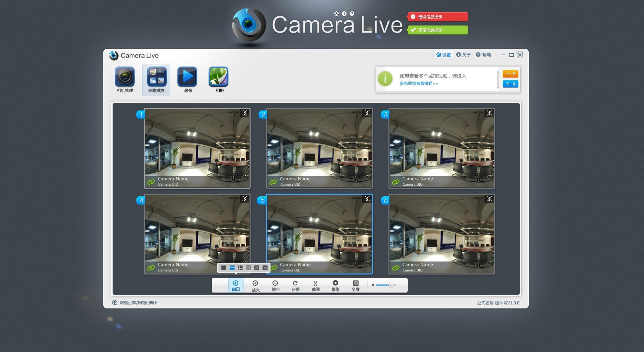Image resolution: width=644 pixels, height=352 pixels.
Task: Choose the single-window layout option
Action: [x=224, y=268]
